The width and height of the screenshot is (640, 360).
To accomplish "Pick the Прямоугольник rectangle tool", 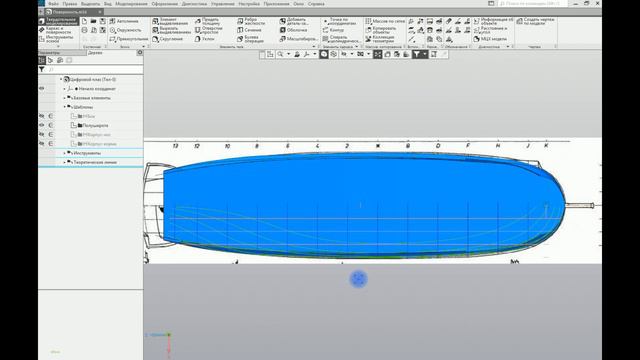I will (x=129, y=39).
